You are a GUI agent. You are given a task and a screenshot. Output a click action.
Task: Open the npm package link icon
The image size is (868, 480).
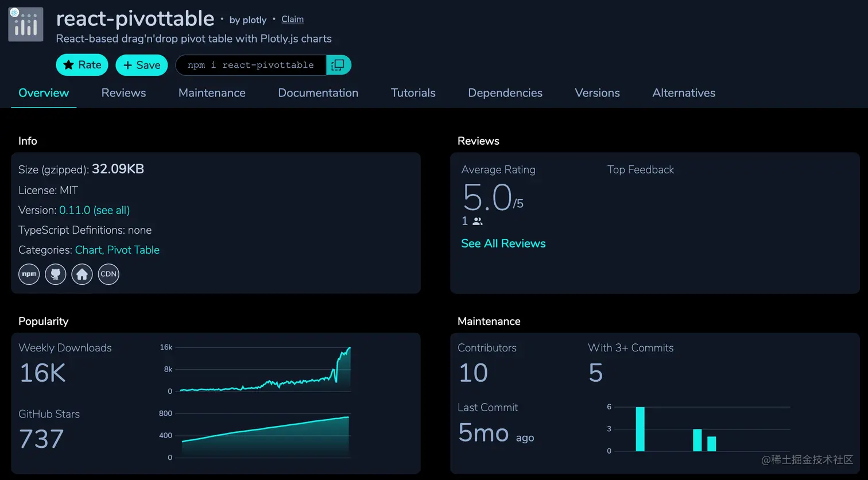pyautogui.click(x=29, y=274)
